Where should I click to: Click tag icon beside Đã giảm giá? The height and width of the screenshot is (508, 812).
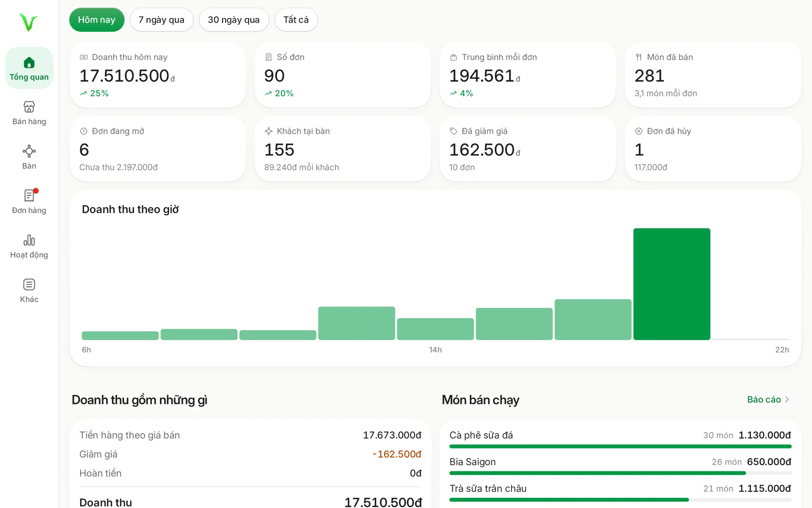coord(454,131)
